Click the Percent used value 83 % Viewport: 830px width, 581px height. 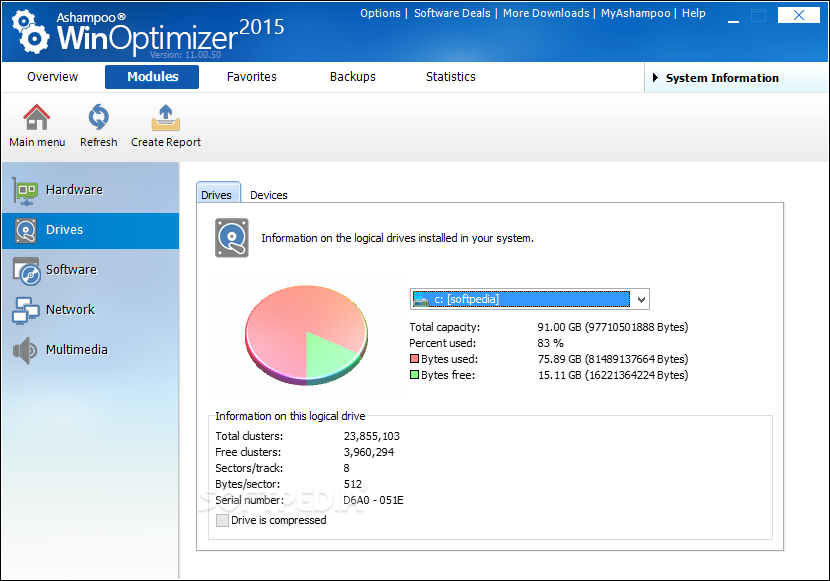tap(550, 343)
